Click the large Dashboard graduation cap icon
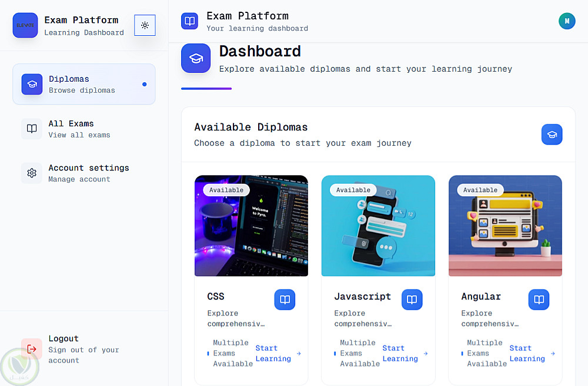This screenshot has height=386, width=588. 196,58
